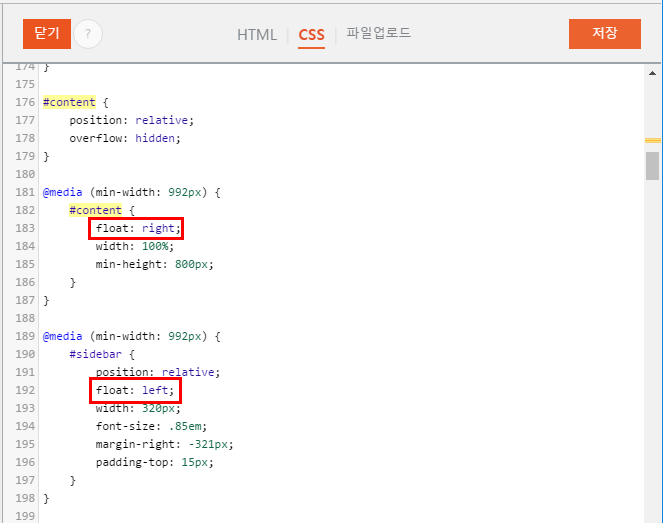Screen dimensions: 663x523
Task: Click line number 176 in gutter
Action: 25,102
